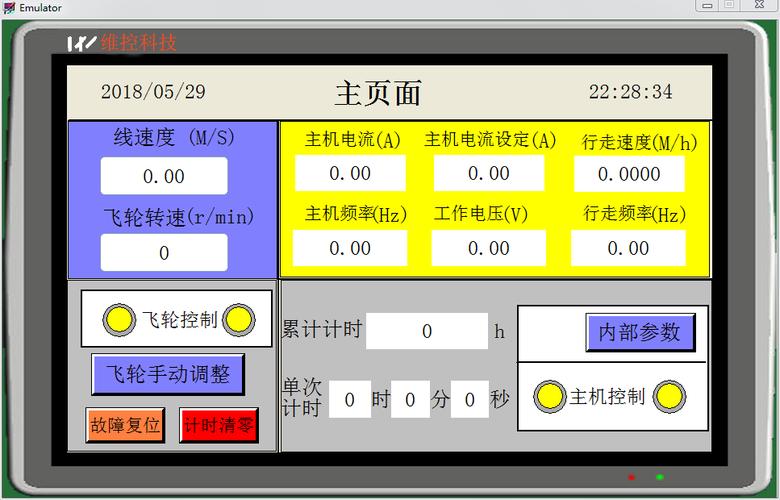Image resolution: width=780 pixels, height=500 pixels.
Task: Click the 工作电压(V) value box
Action: [489, 248]
